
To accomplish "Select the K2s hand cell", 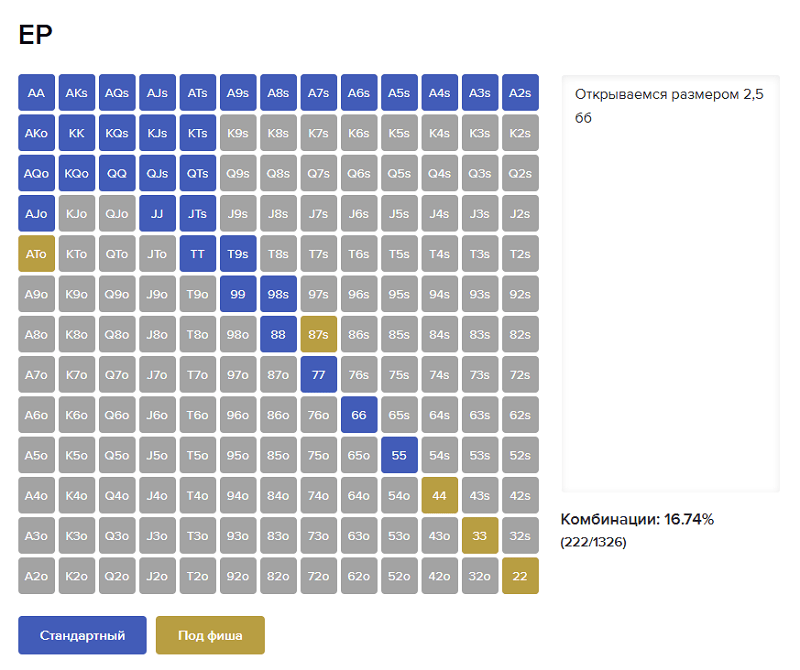I will click(520, 133).
